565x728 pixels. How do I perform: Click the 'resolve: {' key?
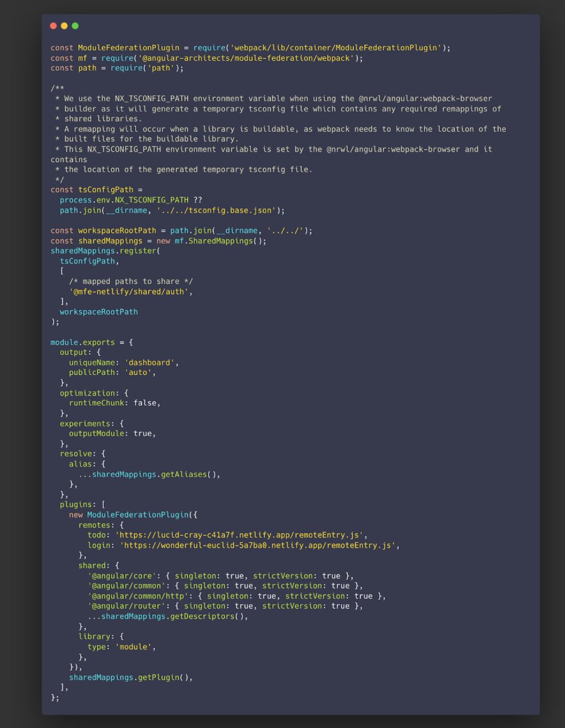coord(83,454)
